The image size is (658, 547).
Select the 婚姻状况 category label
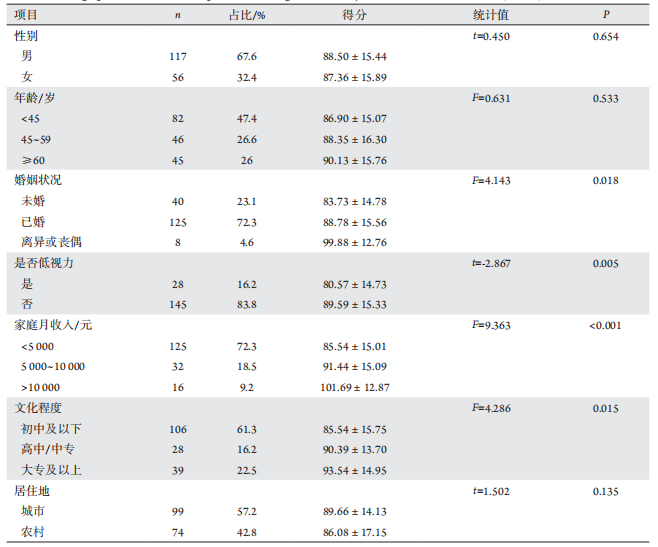38,181
